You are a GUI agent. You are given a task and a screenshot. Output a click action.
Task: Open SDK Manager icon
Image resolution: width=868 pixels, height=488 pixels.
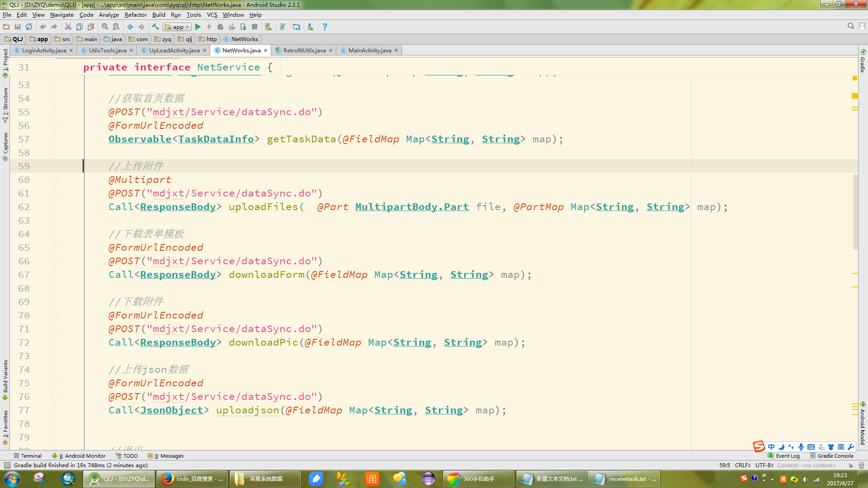click(311, 27)
